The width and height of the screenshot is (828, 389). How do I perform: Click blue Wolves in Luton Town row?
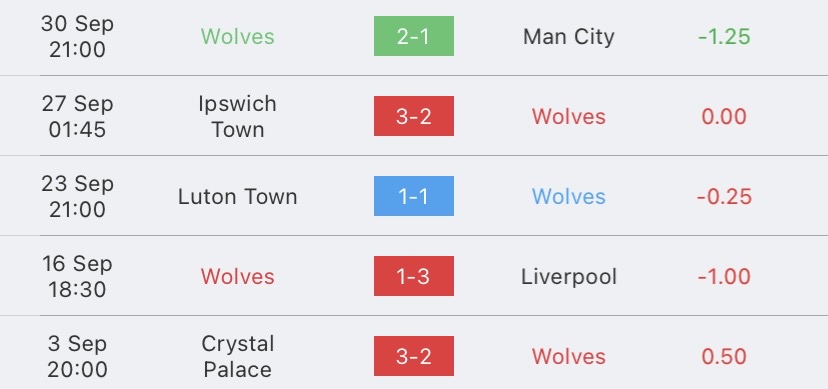tap(569, 197)
